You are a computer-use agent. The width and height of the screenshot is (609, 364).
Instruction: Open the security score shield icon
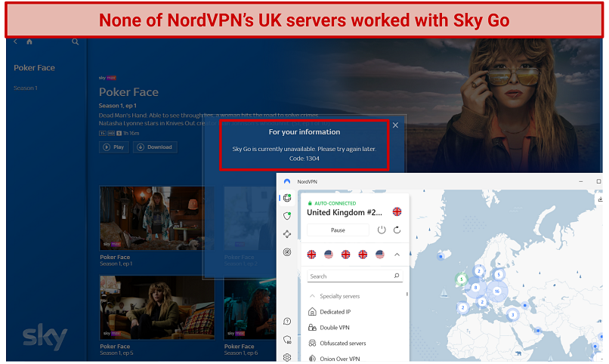point(287,340)
